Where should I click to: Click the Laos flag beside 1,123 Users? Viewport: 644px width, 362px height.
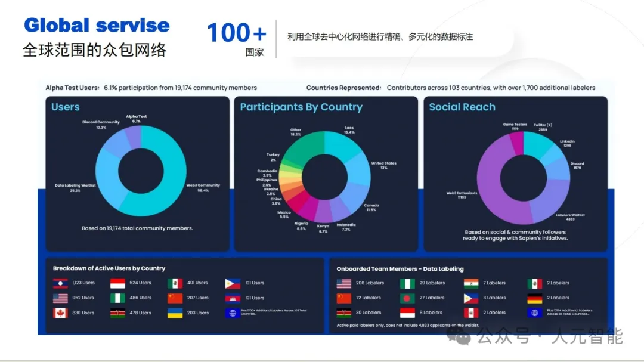[60, 283]
